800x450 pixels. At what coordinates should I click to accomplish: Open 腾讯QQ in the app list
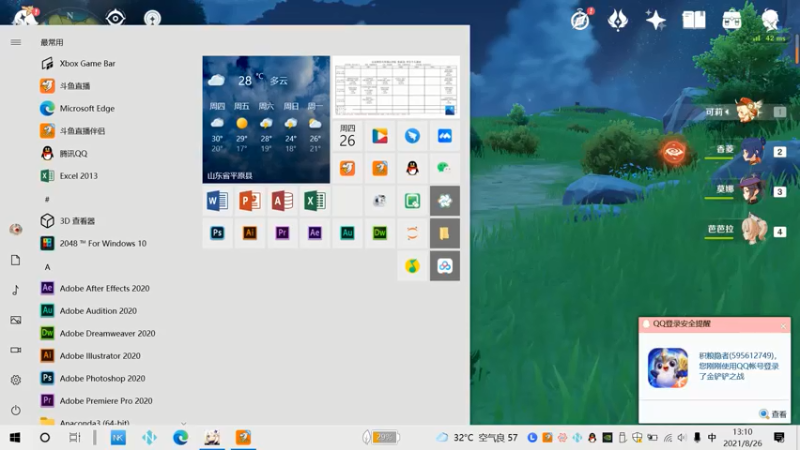pyautogui.click(x=64, y=153)
